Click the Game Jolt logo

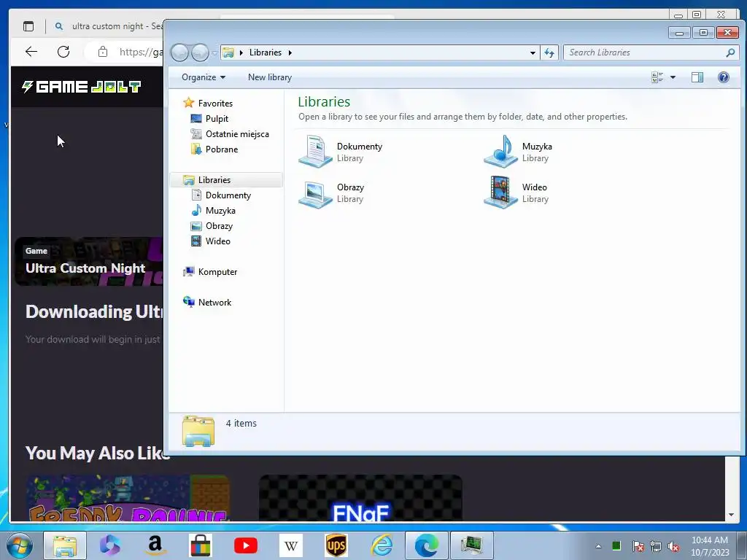tap(81, 87)
